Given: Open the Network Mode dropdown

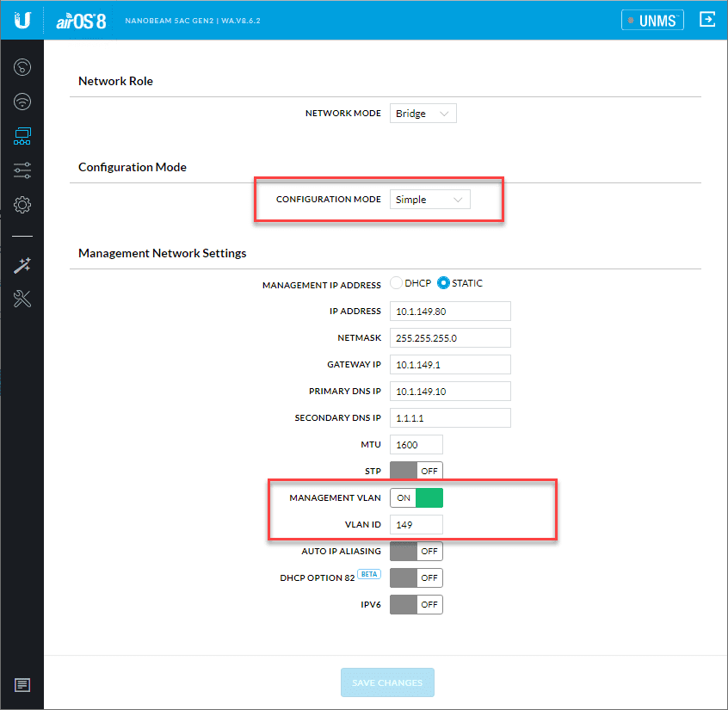Looking at the screenshot, I should coord(423,113).
